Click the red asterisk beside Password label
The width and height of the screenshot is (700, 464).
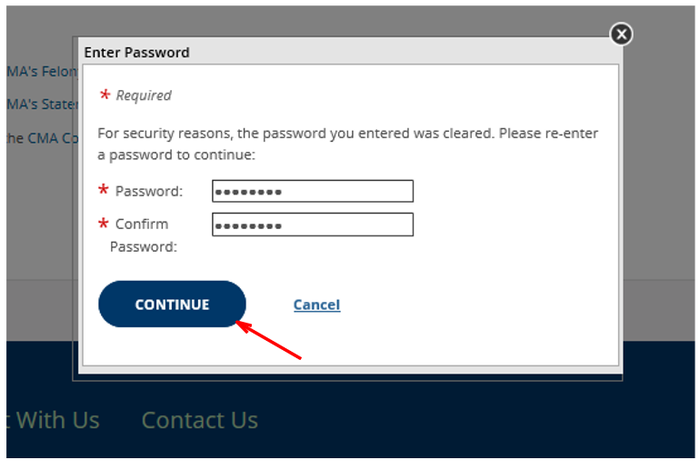coord(104,191)
